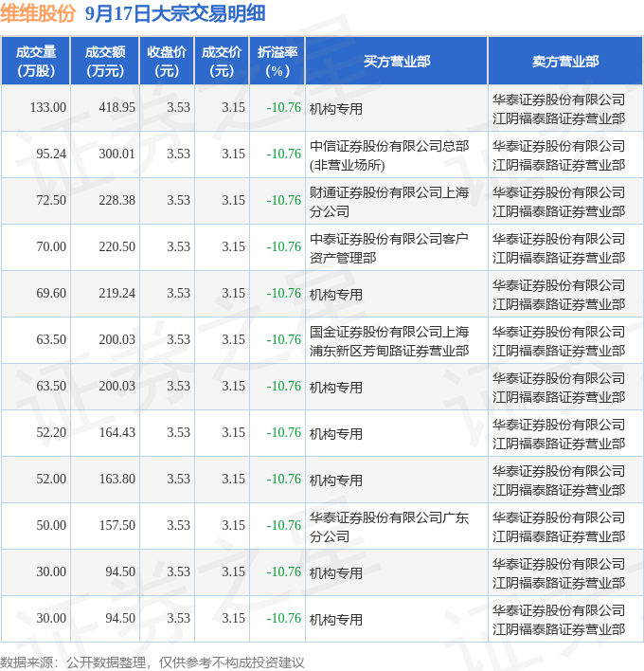Click closing price 3.53 in the 69.60 row

pos(178,293)
